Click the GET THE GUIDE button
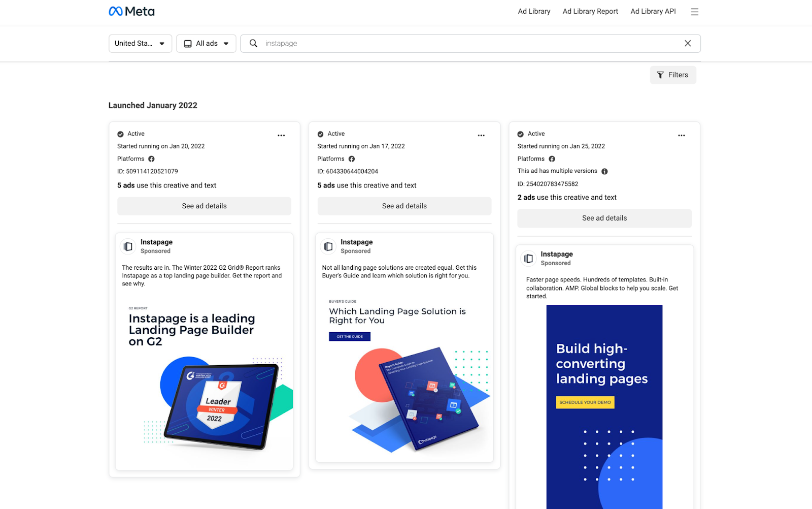The image size is (812, 509). (350, 337)
